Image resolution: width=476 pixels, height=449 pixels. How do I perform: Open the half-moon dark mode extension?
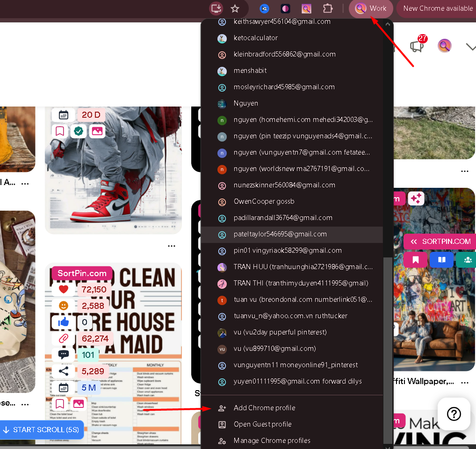pyautogui.click(x=285, y=9)
